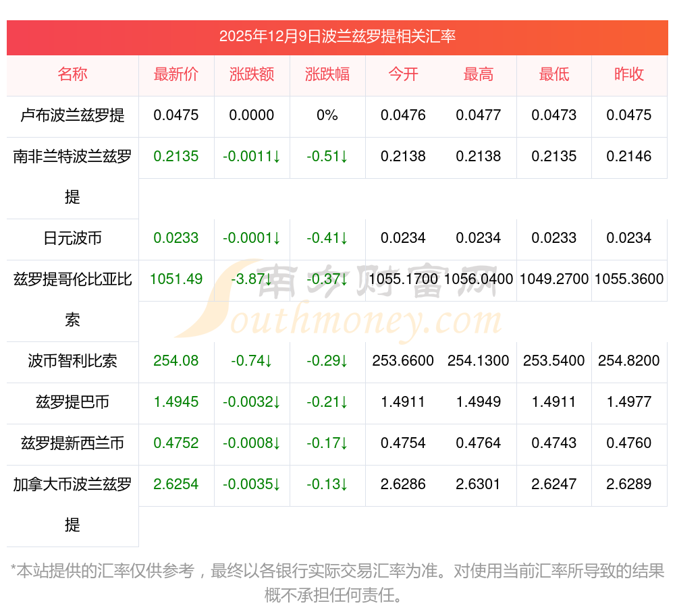675x616 pixels.
Task: Select the 涨跌幅 column header
Action: coord(327,74)
